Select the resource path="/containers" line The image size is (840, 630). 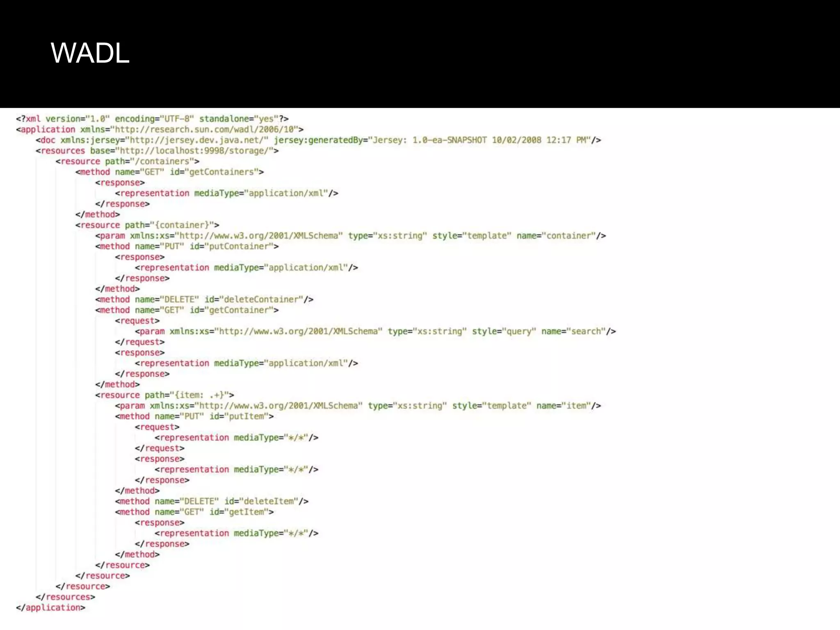(128, 162)
